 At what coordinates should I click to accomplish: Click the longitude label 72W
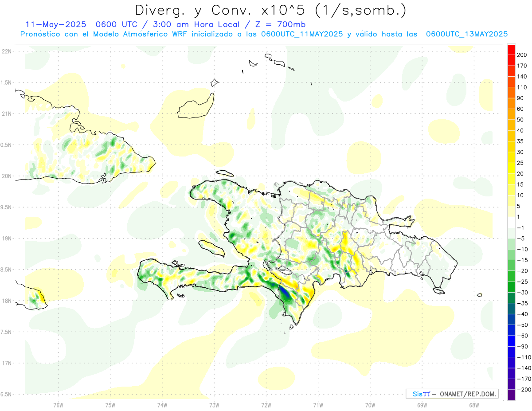(x=266, y=405)
